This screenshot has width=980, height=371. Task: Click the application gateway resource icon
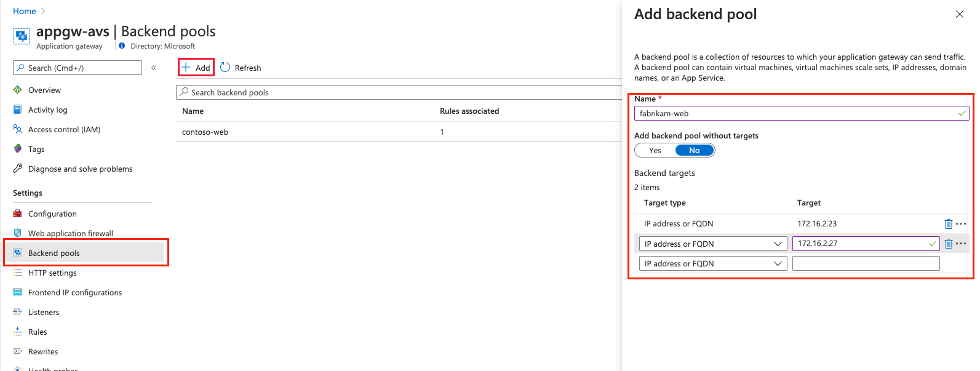point(22,36)
